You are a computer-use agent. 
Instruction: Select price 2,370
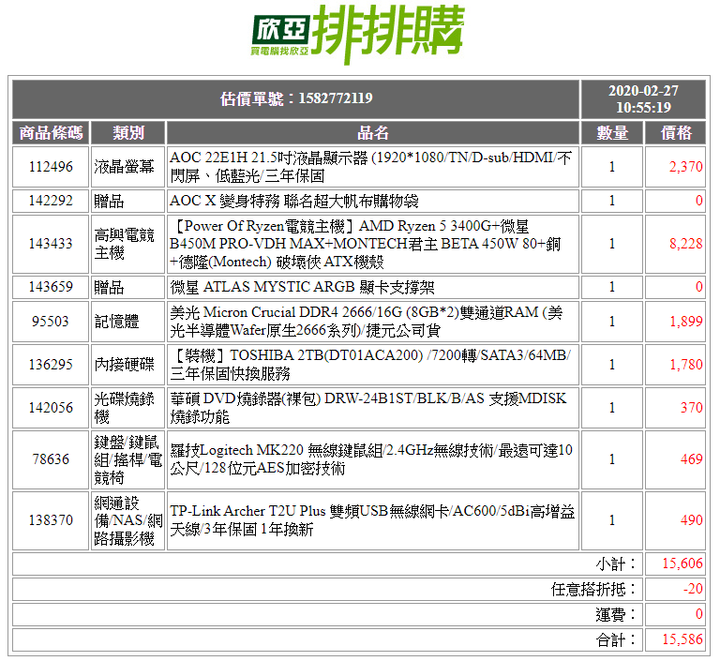coord(686,167)
